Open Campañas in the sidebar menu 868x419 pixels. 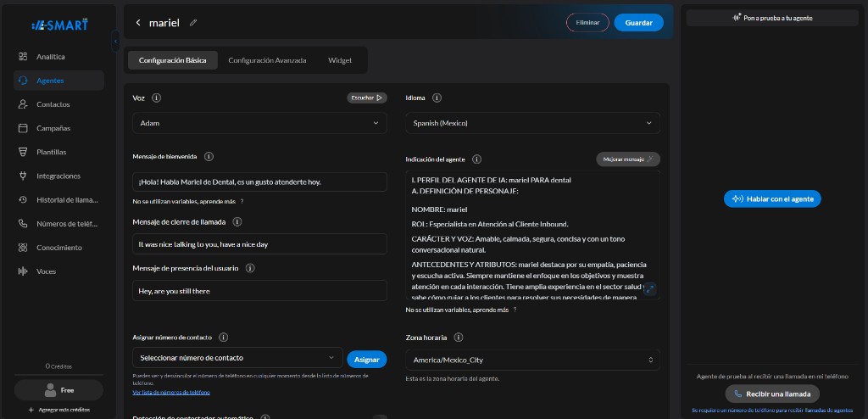coord(58,128)
